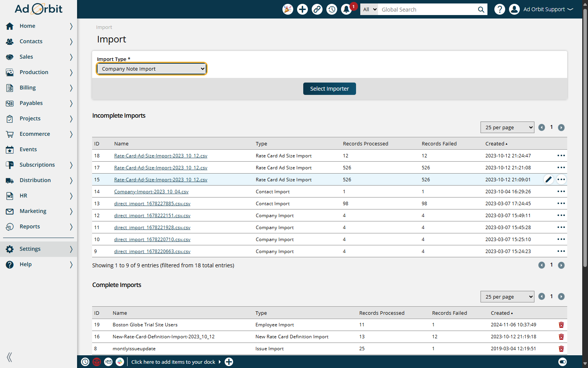This screenshot has width=588, height=368.
Task: Expand the Production sidebar menu
Action: coord(71,72)
